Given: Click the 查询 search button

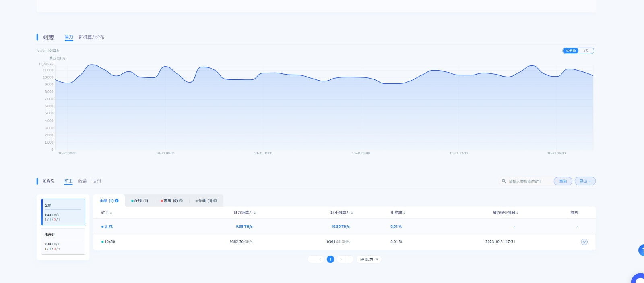Looking at the screenshot, I should click(x=563, y=181).
